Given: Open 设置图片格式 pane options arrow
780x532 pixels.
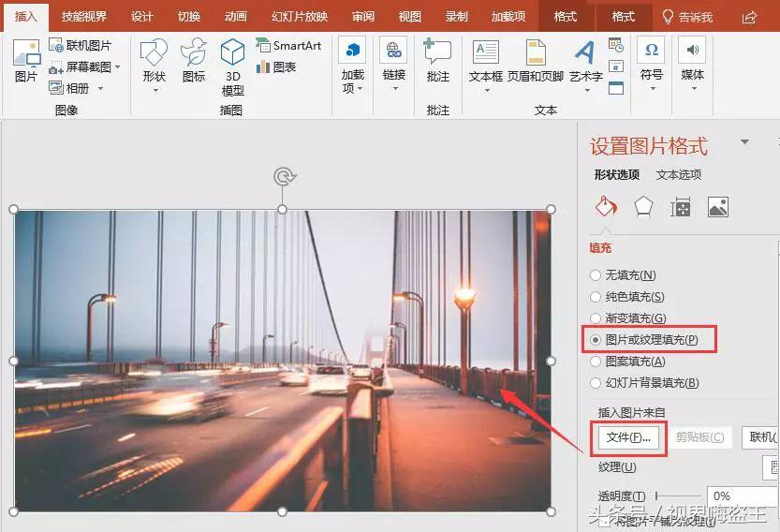Looking at the screenshot, I should click(744, 141).
